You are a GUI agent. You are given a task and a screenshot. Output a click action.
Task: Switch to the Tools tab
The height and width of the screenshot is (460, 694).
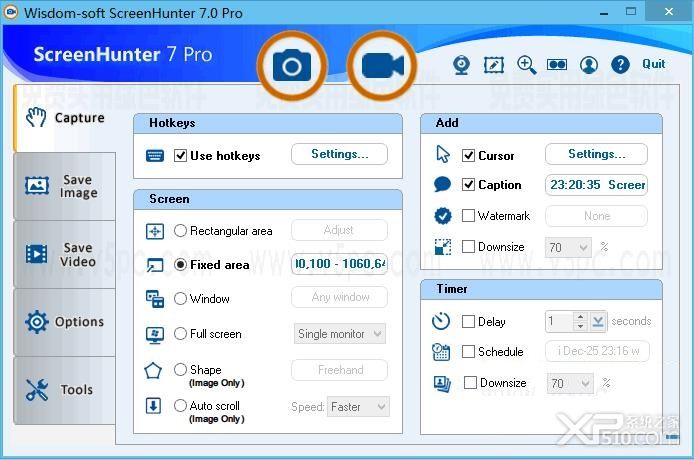(x=65, y=390)
